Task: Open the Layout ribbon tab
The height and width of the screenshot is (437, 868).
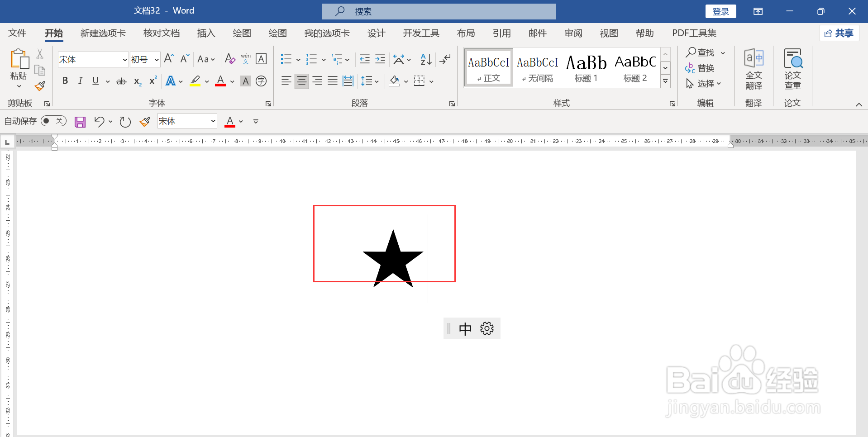Action: tap(466, 33)
